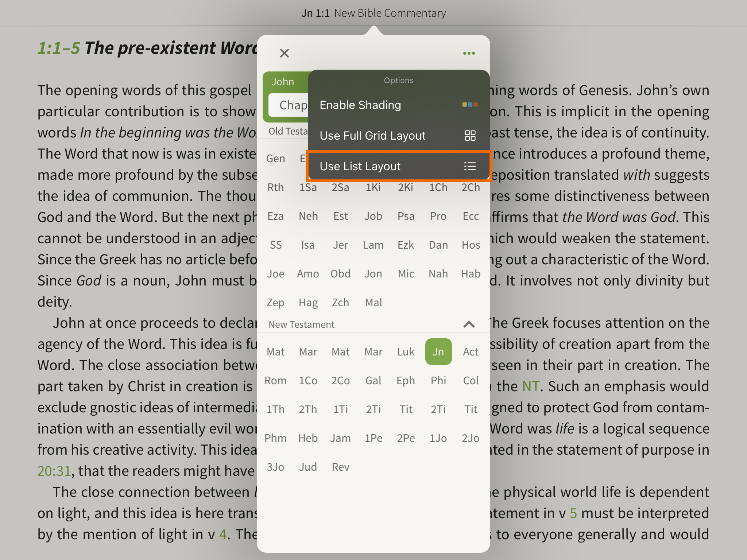The width and height of the screenshot is (747, 560).
Task: Select Lam book
Action: [x=373, y=245]
